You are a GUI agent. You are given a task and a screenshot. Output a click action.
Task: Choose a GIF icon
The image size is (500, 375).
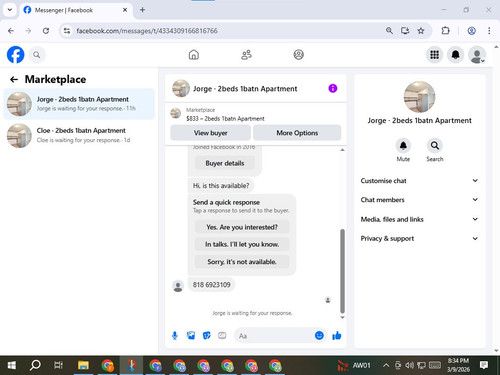[222, 336]
